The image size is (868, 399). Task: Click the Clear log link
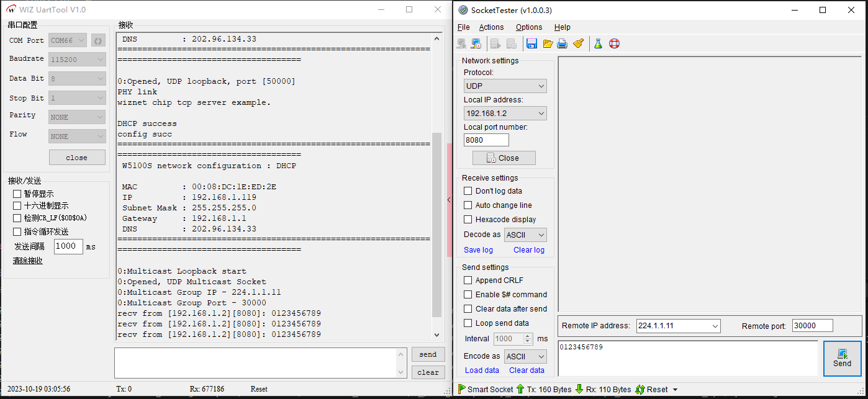point(528,249)
